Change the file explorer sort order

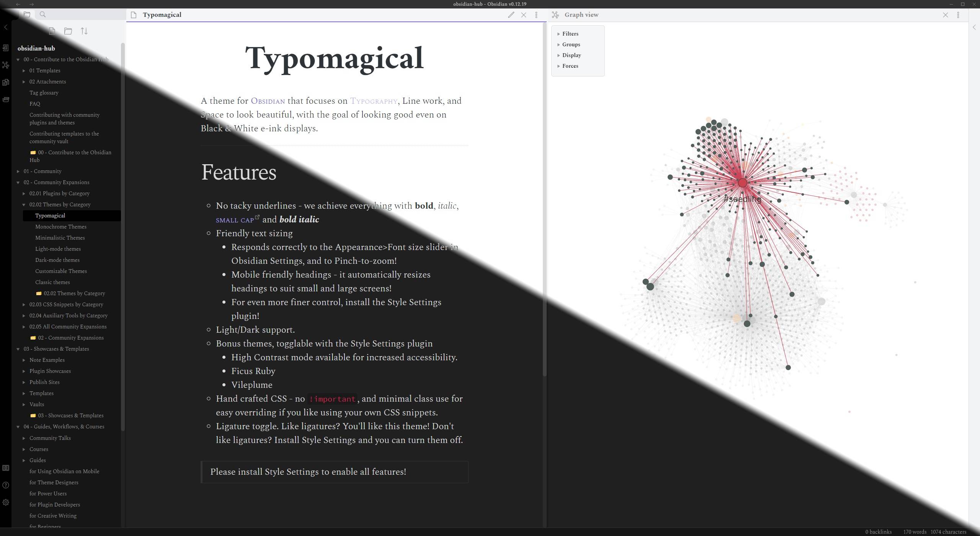point(84,31)
